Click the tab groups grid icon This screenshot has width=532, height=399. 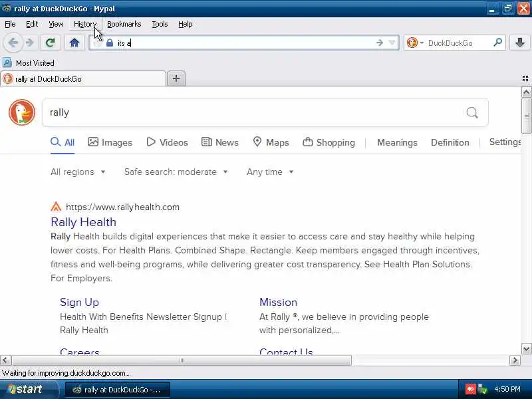tap(525, 78)
